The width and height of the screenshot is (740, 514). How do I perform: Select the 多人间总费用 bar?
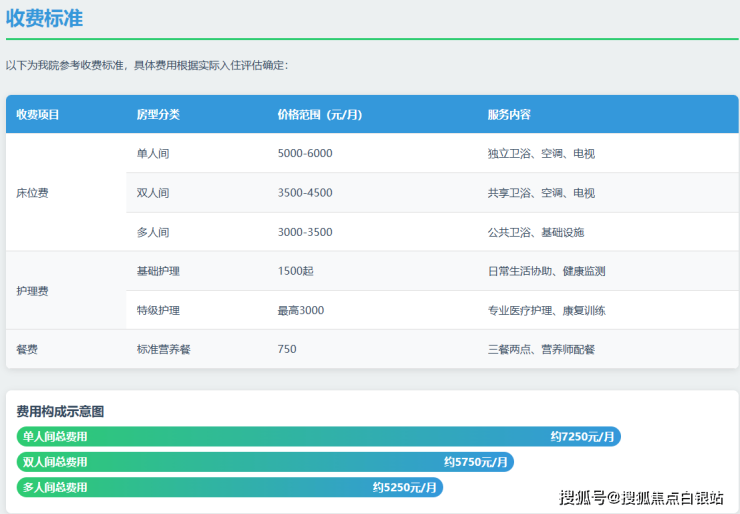(x=229, y=488)
